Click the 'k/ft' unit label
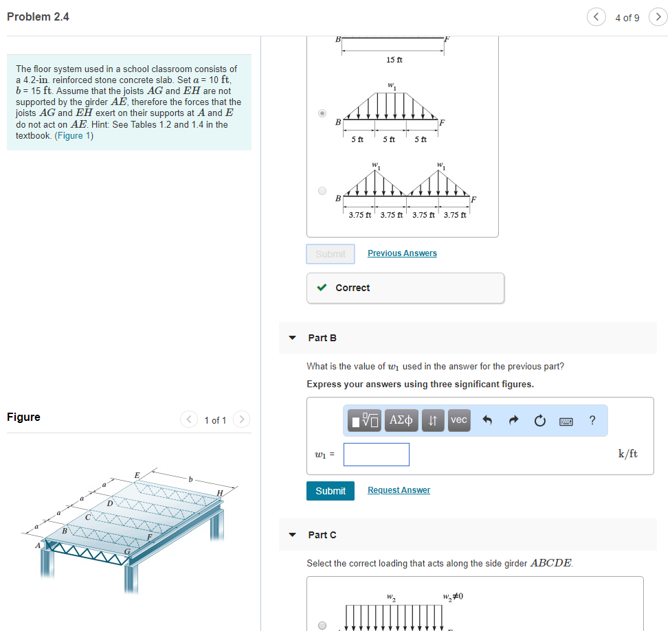This screenshot has height=631, width=672. point(627,454)
